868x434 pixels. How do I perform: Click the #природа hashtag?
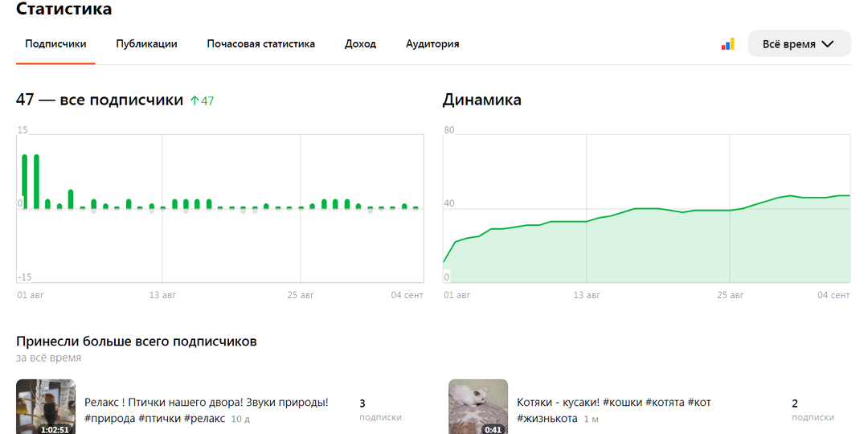tap(109, 418)
